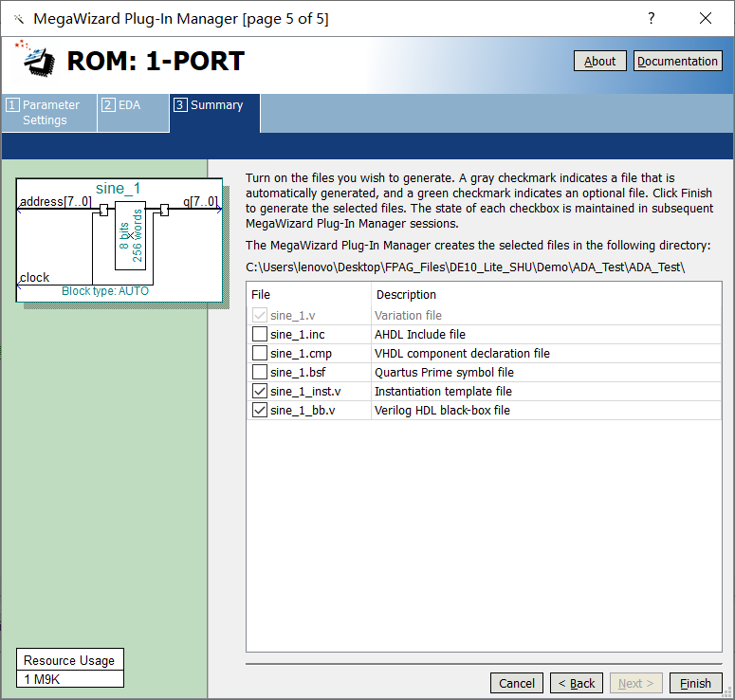This screenshot has height=700, width=735.
Task: Go back with the < Back button
Action: coord(576,683)
